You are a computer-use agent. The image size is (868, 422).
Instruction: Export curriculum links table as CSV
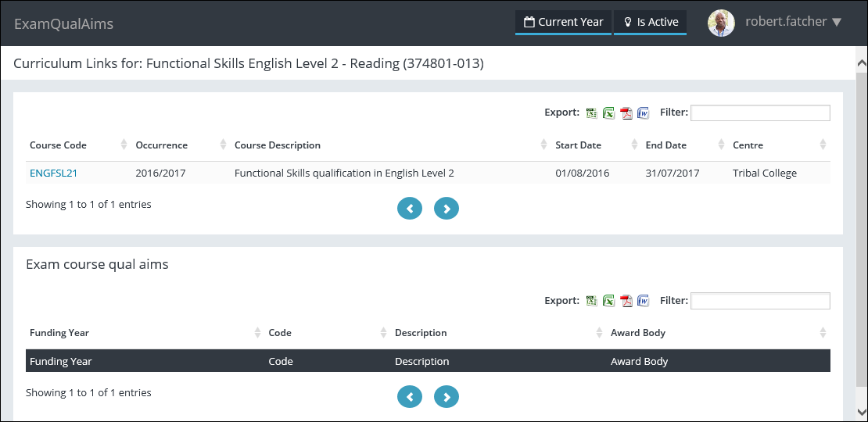click(593, 113)
